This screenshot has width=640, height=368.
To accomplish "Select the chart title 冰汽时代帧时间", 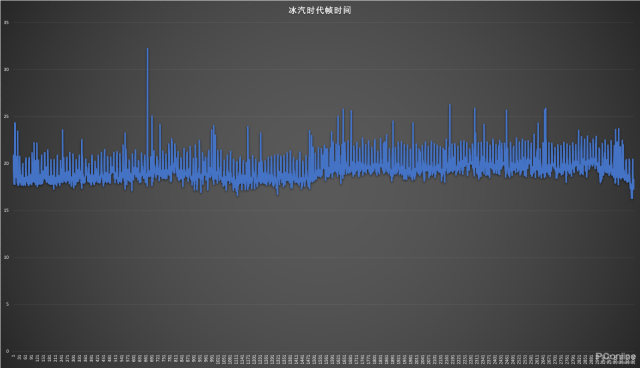I will [x=320, y=11].
